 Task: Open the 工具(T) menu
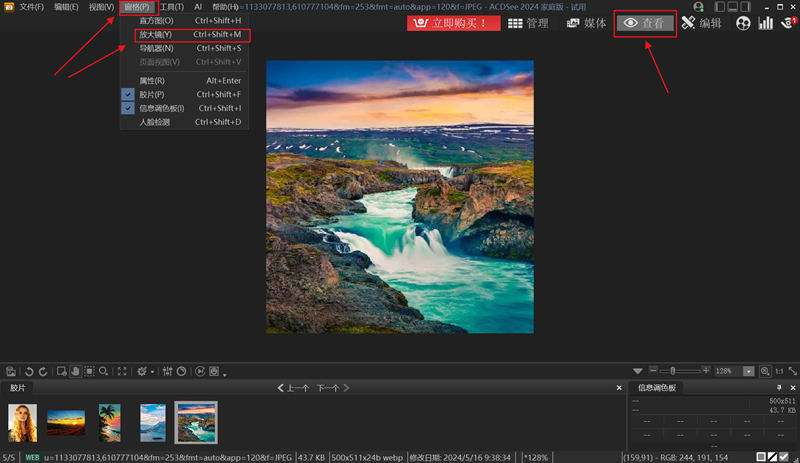tap(172, 7)
